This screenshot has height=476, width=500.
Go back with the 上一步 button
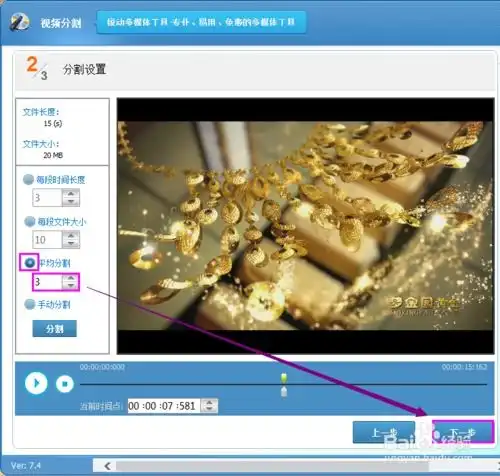[384, 432]
